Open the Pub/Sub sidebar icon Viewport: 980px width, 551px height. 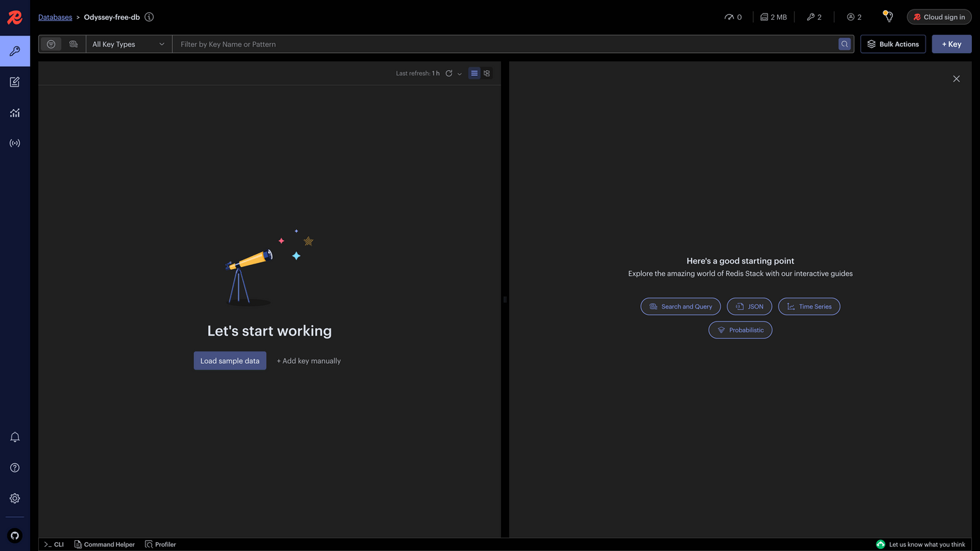(15, 143)
